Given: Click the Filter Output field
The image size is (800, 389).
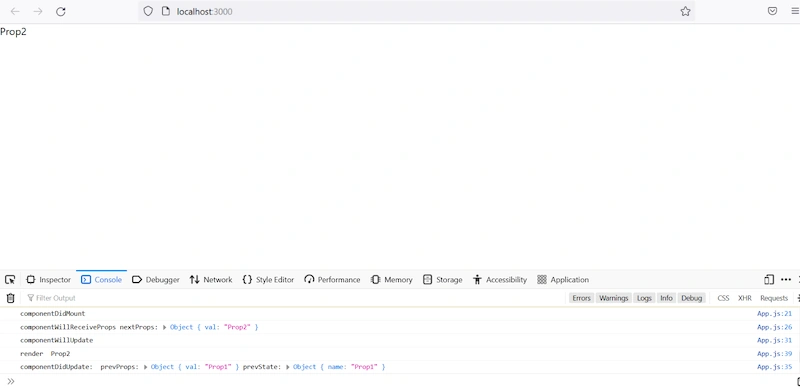Looking at the screenshot, I should [296, 298].
